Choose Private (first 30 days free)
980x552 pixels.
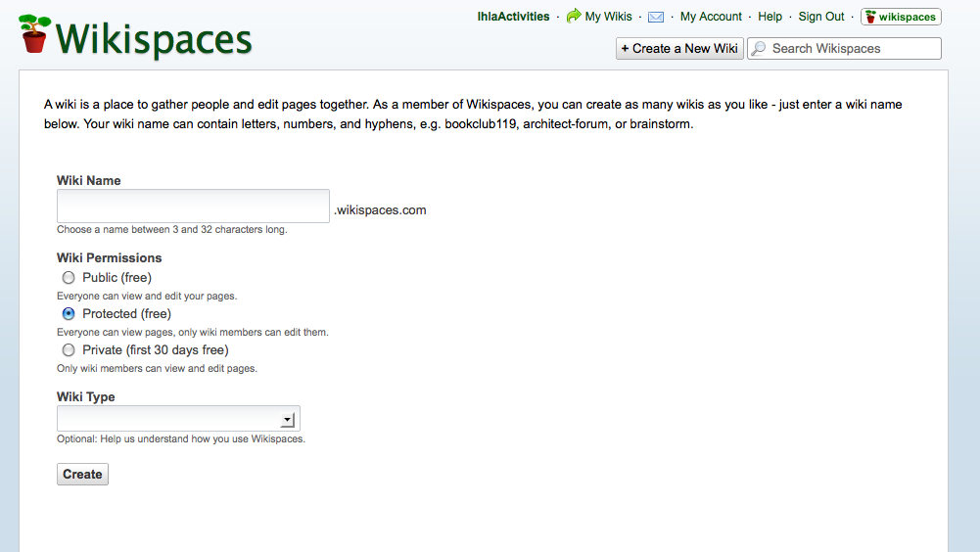click(x=69, y=350)
